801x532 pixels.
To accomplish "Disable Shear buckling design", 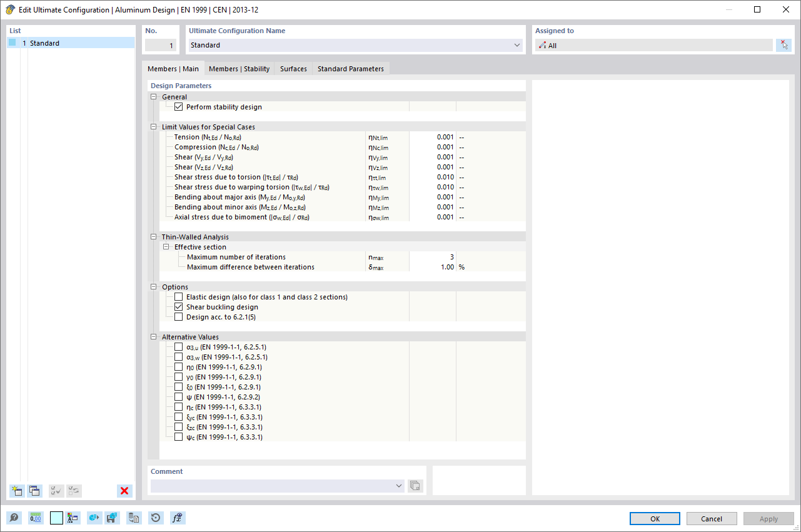I will coord(179,306).
